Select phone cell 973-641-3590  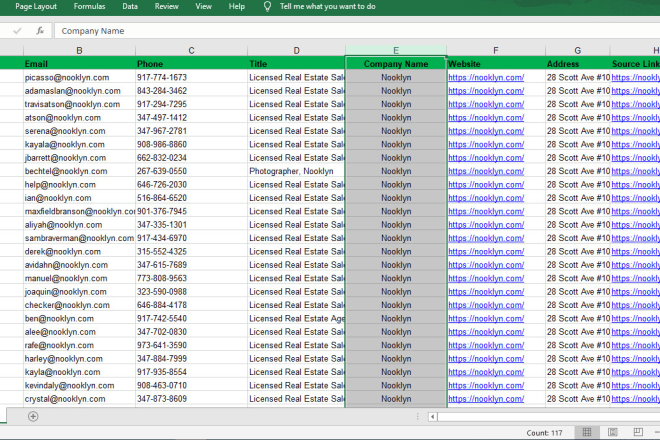click(x=192, y=345)
